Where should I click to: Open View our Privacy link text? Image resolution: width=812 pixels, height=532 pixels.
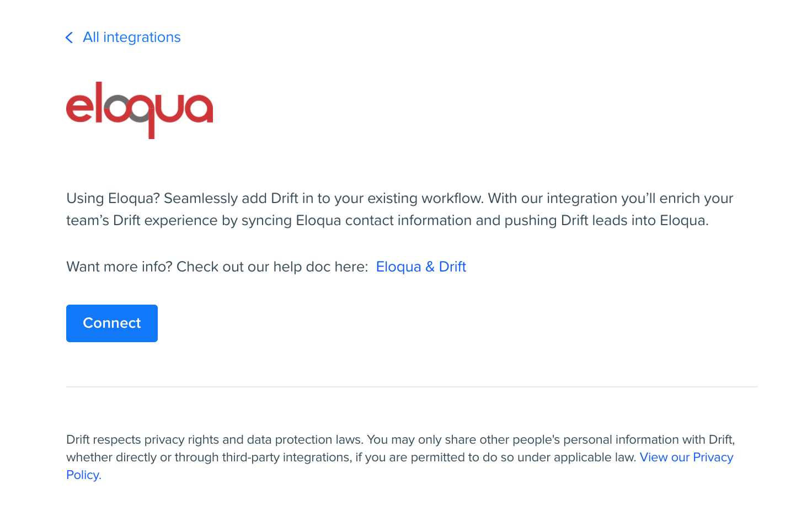[x=686, y=457]
